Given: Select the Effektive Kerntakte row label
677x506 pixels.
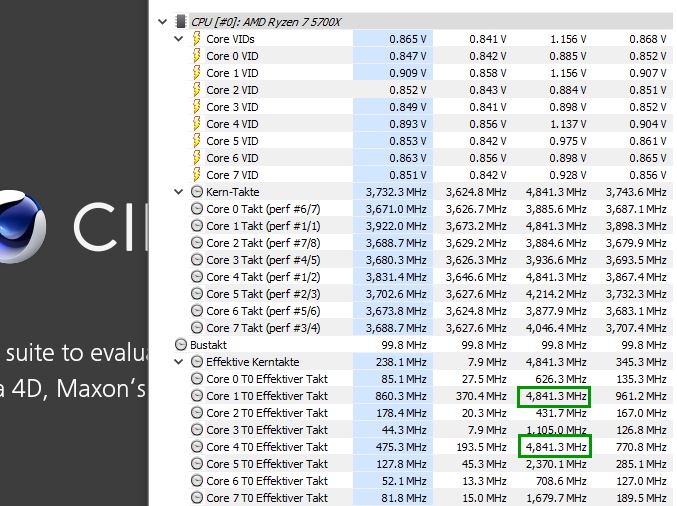Looking at the screenshot, I should point(253,362).
